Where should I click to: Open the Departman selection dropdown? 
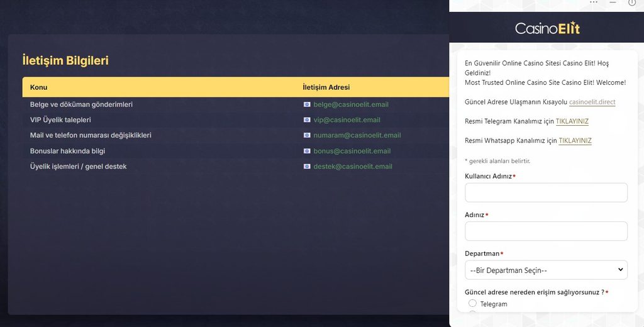coord(546,270)
